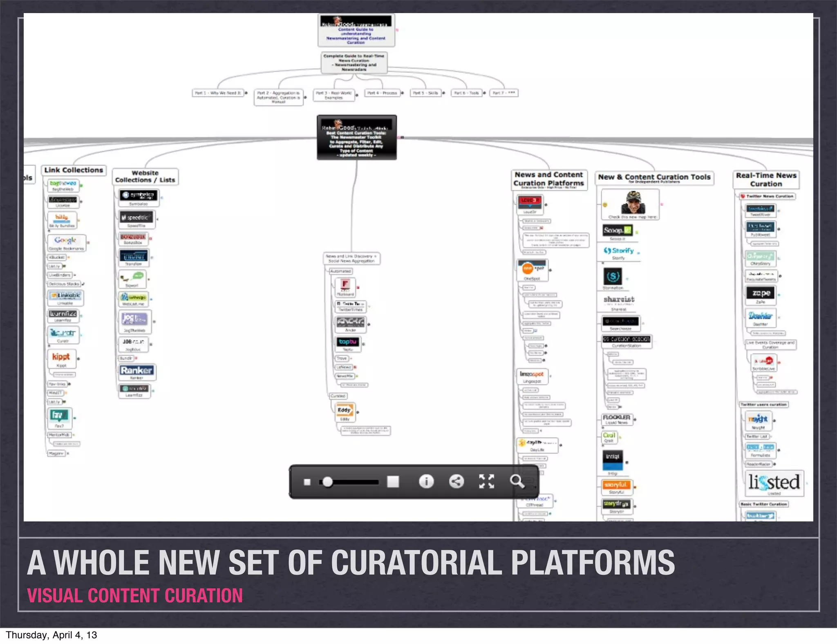837x644 pixels.
Task: Expand the dot beside Part 4 - Process
Action: click(x=402, y=93)
